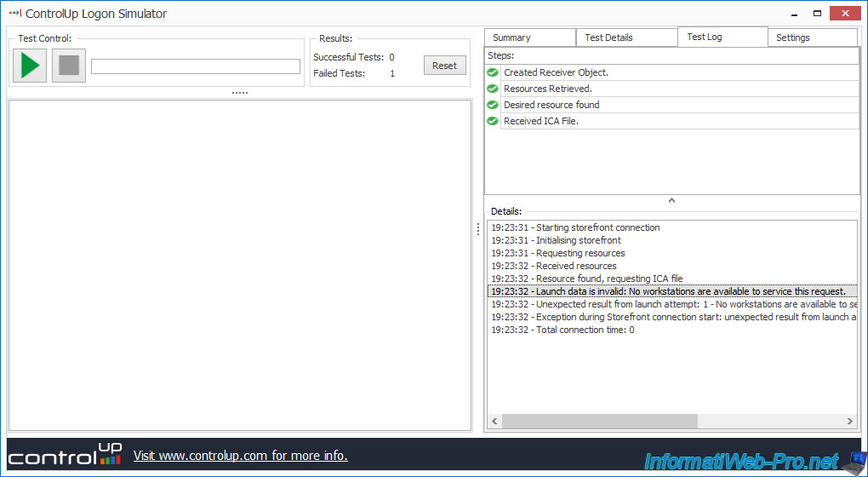The image size is (868, 477).
Task: Select the 'Unexpected result from launch attempt' log line
Action: click(x=674, y=304)
